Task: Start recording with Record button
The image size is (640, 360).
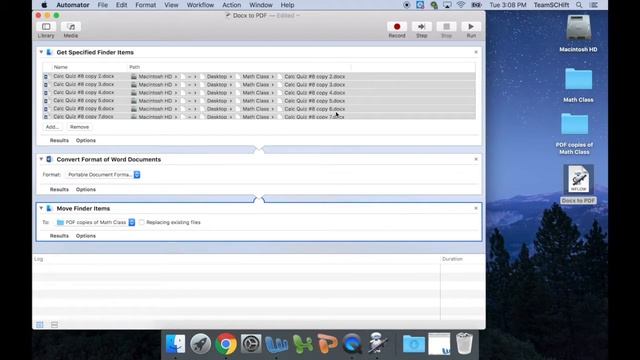Action: 397,27
